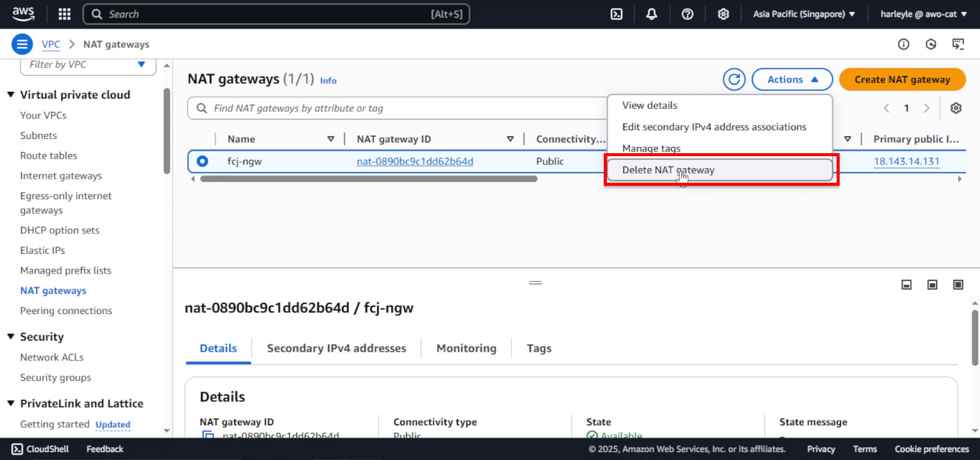Screen dimensions: 980x460
Task: Select the fcj-ngw radio button
Action: click(x=203, y=161)
